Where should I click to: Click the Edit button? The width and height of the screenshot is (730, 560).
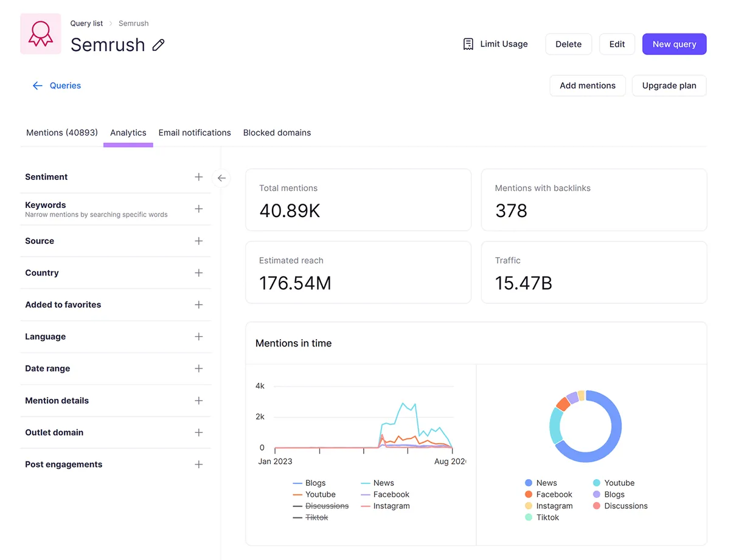[x=617, y=44]
